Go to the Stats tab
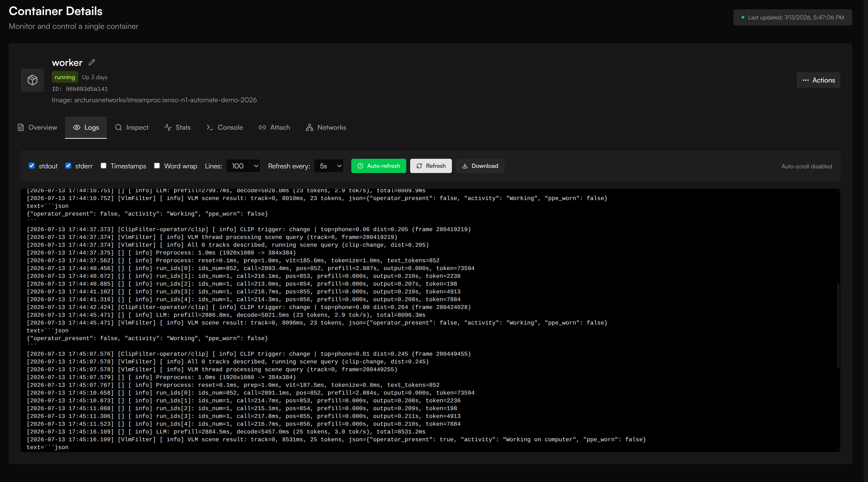This screenshot has width=868, height=482. pyautogui.click(x=178, y=127)
